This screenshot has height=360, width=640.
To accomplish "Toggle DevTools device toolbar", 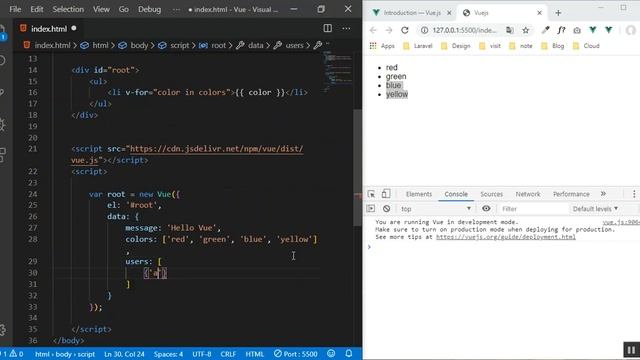I will (386, 194).
